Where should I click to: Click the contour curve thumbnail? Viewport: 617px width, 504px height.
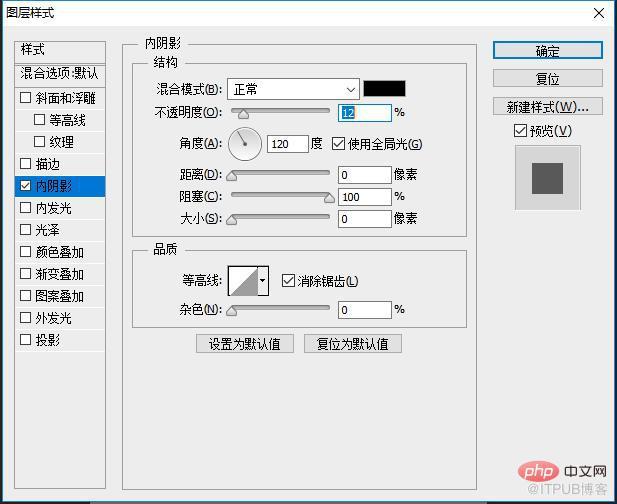click(243, 281)
